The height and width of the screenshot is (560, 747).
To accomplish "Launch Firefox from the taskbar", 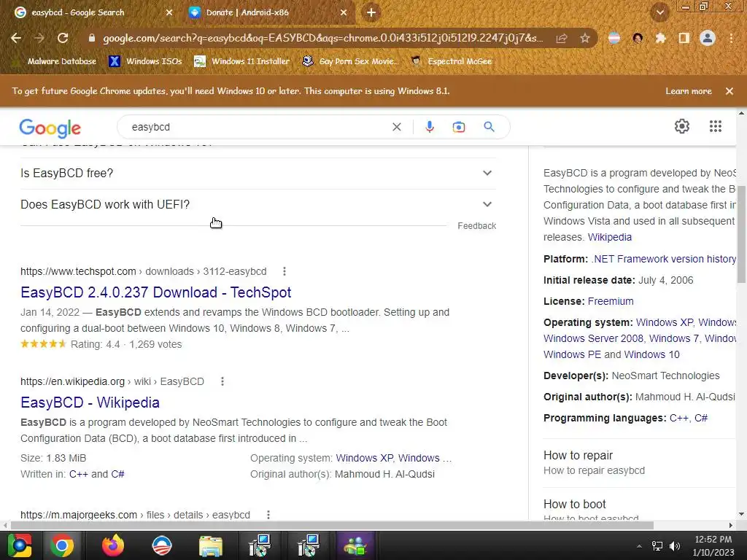I will [113, 545].
